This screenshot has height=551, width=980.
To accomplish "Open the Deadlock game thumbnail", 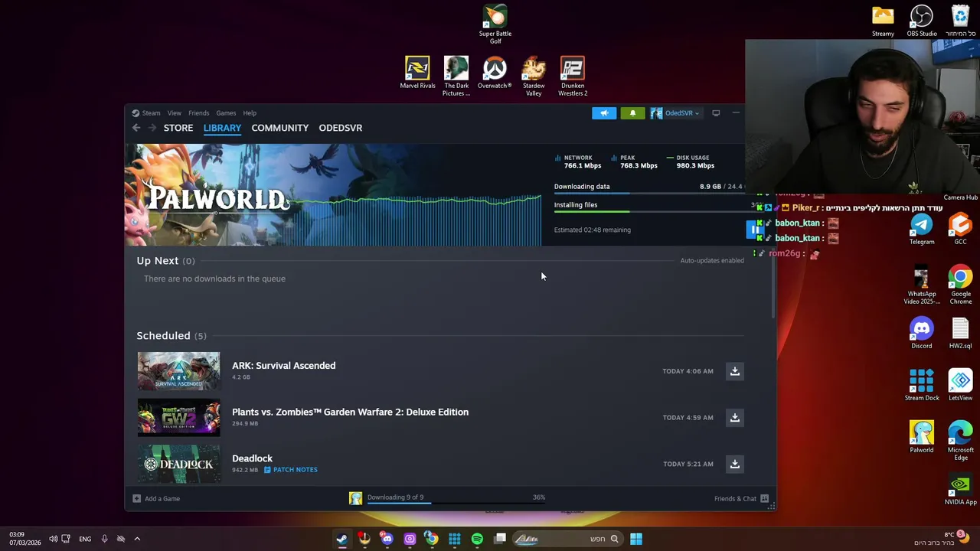I will [x=178, y=464].
